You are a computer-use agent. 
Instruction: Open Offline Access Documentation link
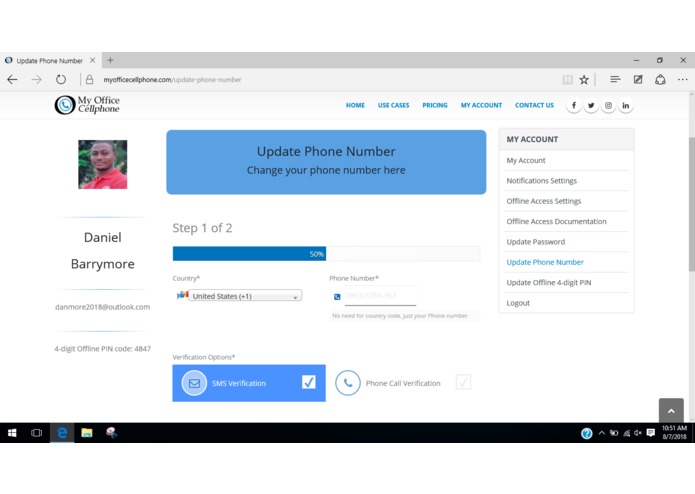556,222
